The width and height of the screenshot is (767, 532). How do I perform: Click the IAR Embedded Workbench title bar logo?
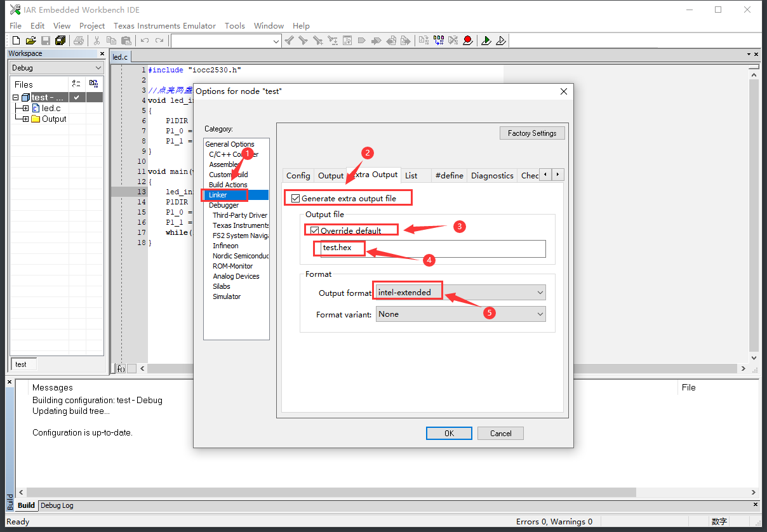(x=15, y=10)
